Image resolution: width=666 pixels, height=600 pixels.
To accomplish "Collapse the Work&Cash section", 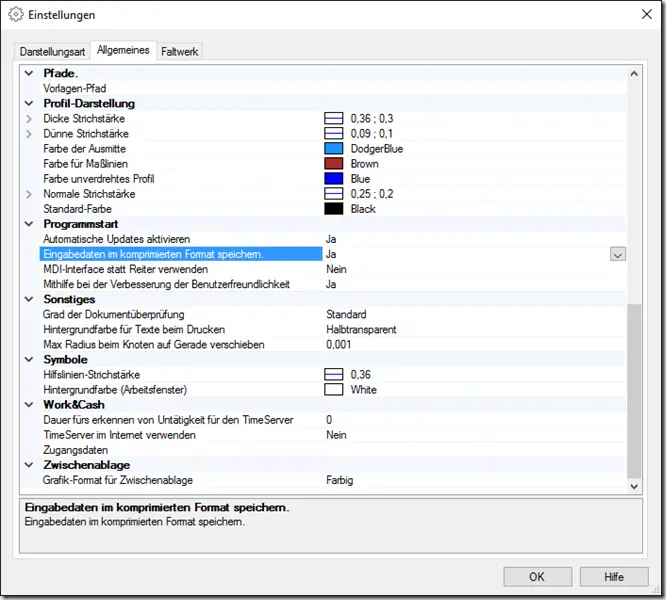I will (29, 405).
